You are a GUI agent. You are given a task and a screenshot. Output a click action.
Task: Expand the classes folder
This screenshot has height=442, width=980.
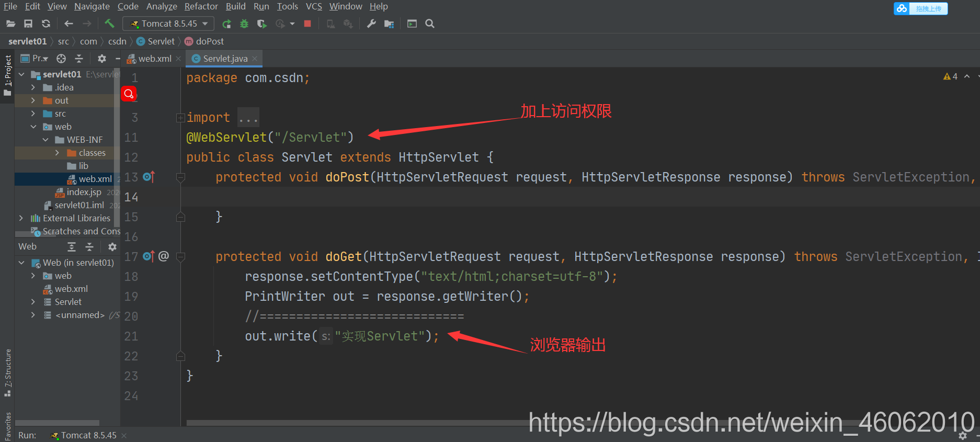pyautogui.click(x=57, y=153)
